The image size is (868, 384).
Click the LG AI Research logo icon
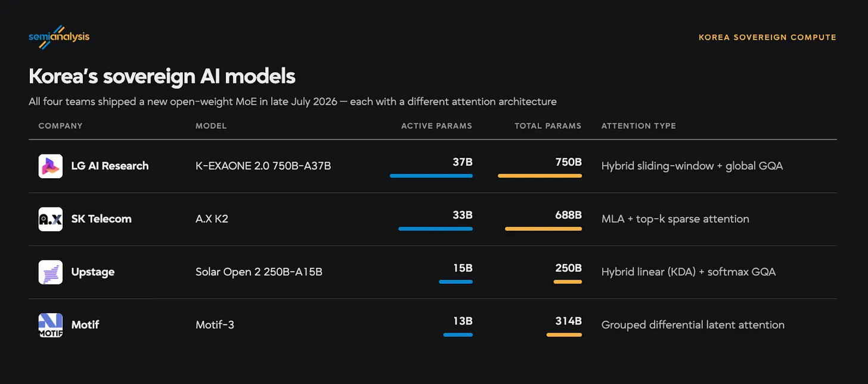click(51, 166)
